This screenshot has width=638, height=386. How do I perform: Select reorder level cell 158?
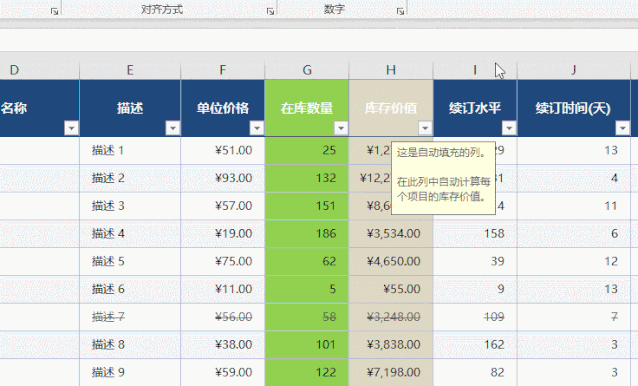point(475,233)
